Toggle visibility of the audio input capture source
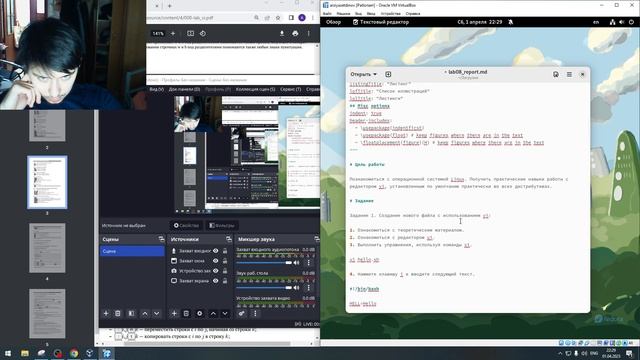The image size is (640, 360). point(216,251)
